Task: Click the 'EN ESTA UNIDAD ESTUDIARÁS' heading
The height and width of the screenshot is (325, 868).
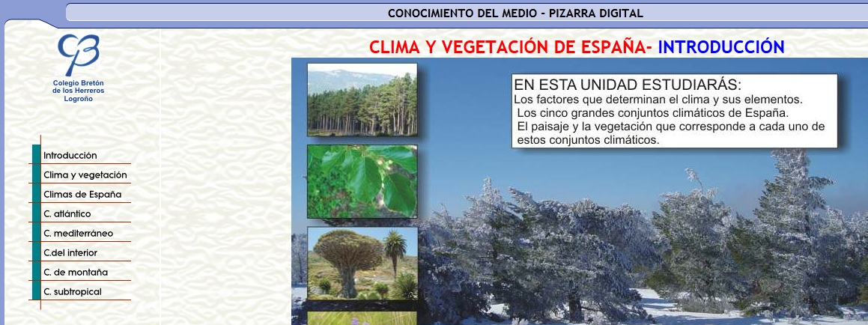Action: pos(628,85)
